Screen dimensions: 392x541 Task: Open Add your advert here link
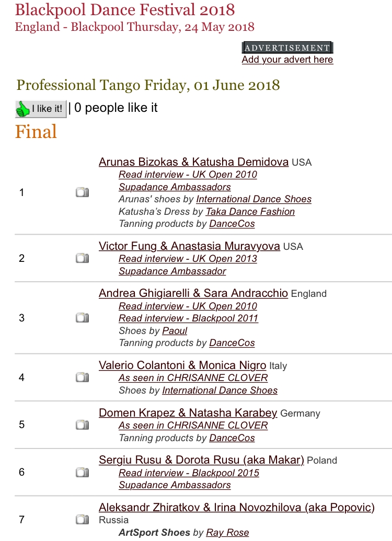pyautogui.click(x=287, y=60)
